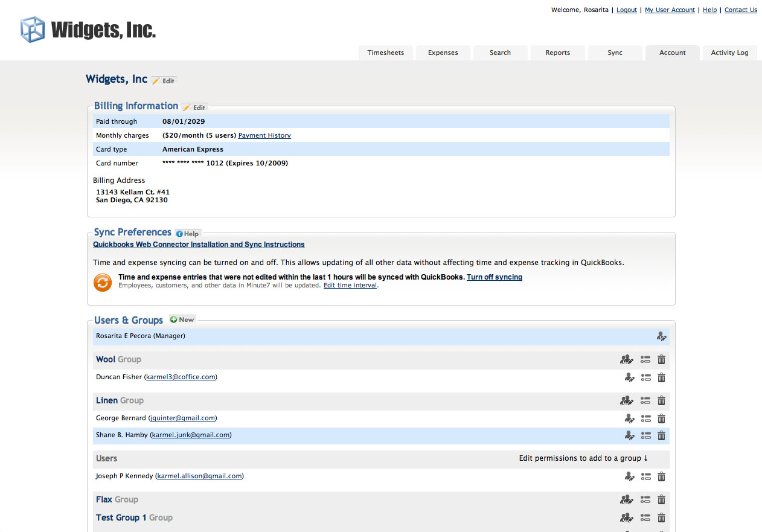The width and height of the screenshot is (762, 532).
Task: Edit the Test Group 1 members icon
Action: tap(627, 518)
